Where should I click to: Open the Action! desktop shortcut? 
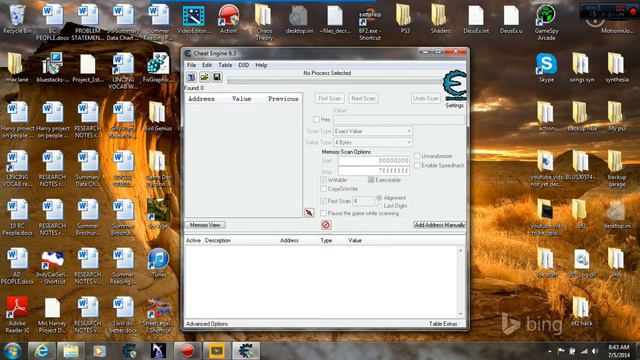(229, 20)
